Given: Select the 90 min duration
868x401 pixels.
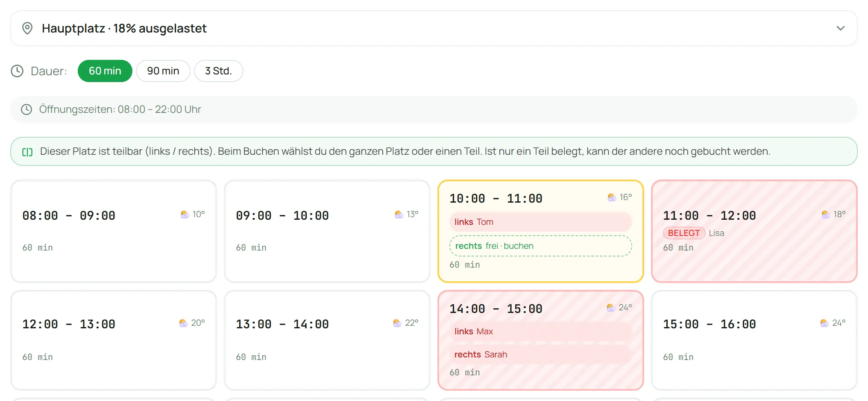Looking at the screenshot, I should click(x=163, y=71).
